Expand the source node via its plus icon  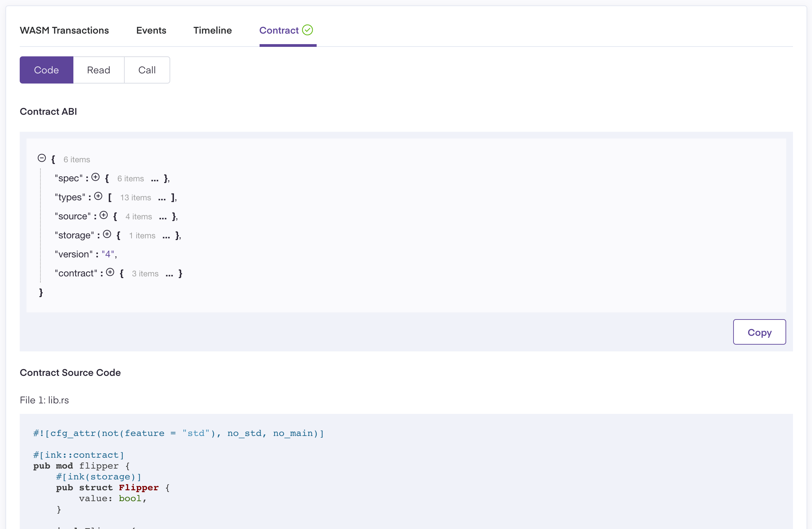point(104,215)
